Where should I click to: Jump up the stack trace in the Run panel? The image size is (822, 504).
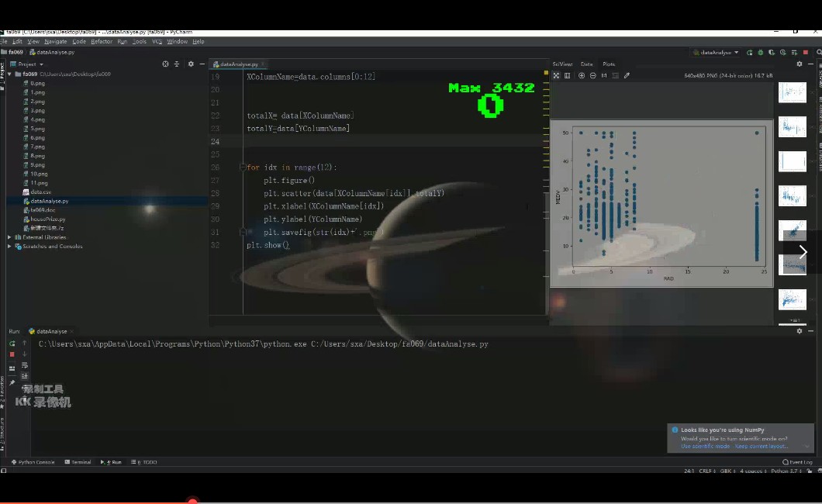click(x=24, y=343)
